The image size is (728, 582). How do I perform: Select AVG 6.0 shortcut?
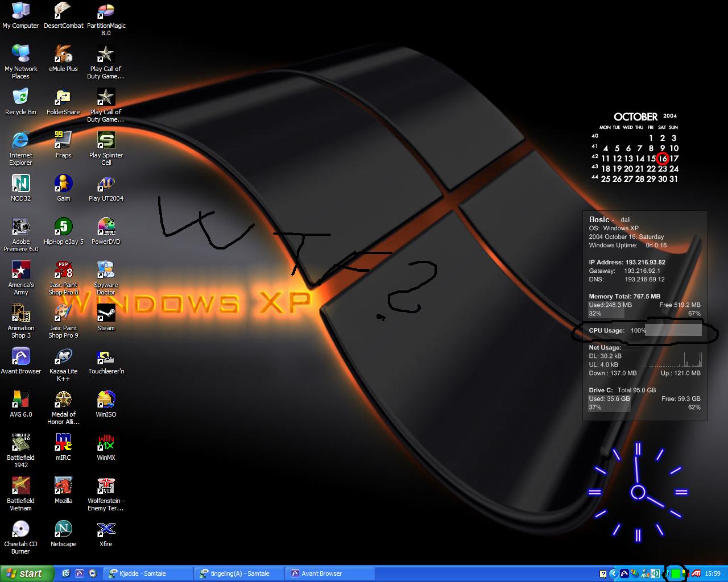click(20, 404)
